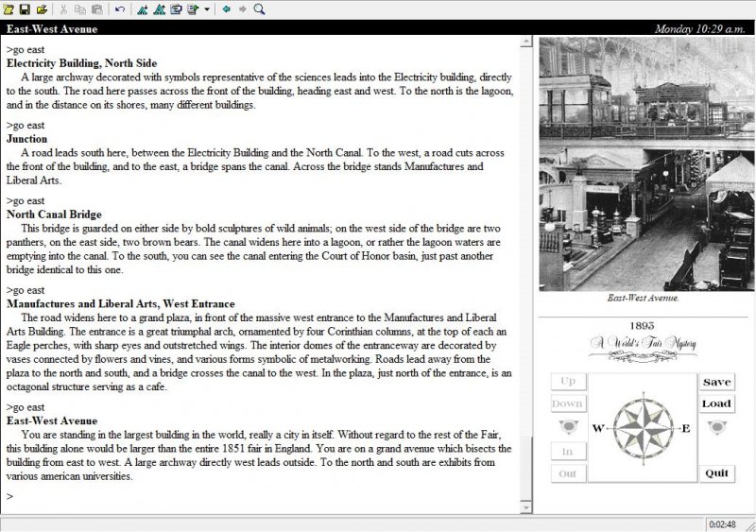The width and height of the screenshot is (756, 532).
Task: Start a new game with the scroll icon
Action: [9, 9]
